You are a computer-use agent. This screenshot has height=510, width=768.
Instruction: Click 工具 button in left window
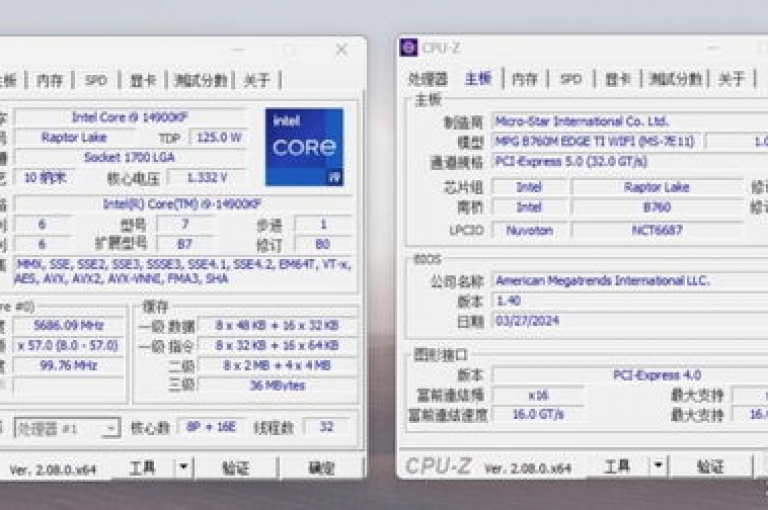pos(142,468)
